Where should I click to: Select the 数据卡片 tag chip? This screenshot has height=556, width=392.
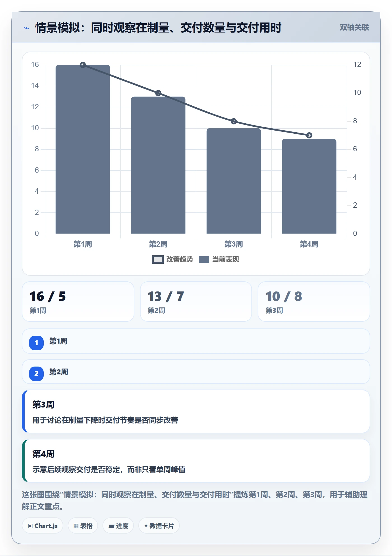pyautogui.click(x=159, y=526)
